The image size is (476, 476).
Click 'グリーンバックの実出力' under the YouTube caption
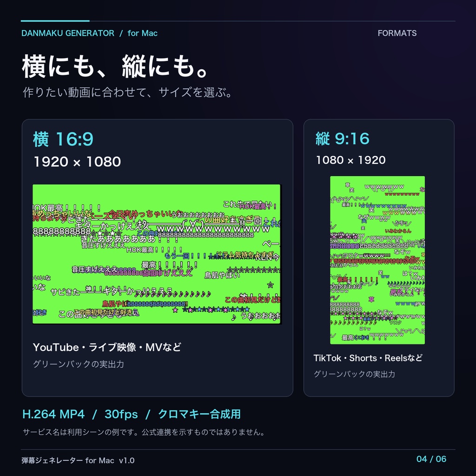(x=78, y=364)
